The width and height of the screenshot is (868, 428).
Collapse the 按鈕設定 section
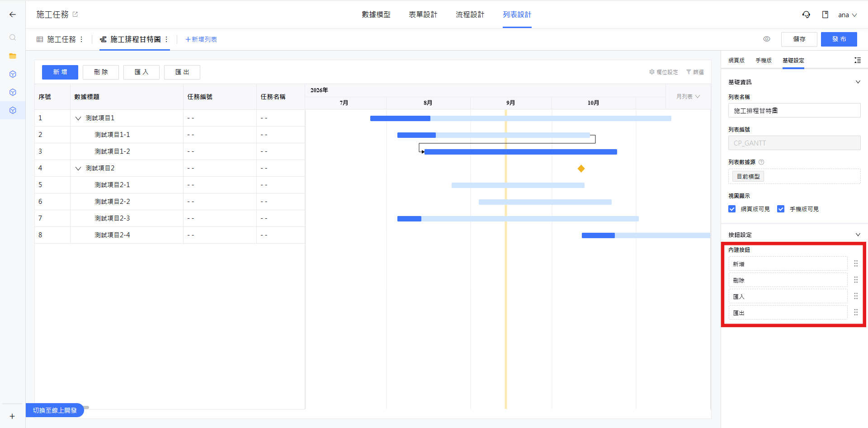pyautogui.click(x=858, y=235)
